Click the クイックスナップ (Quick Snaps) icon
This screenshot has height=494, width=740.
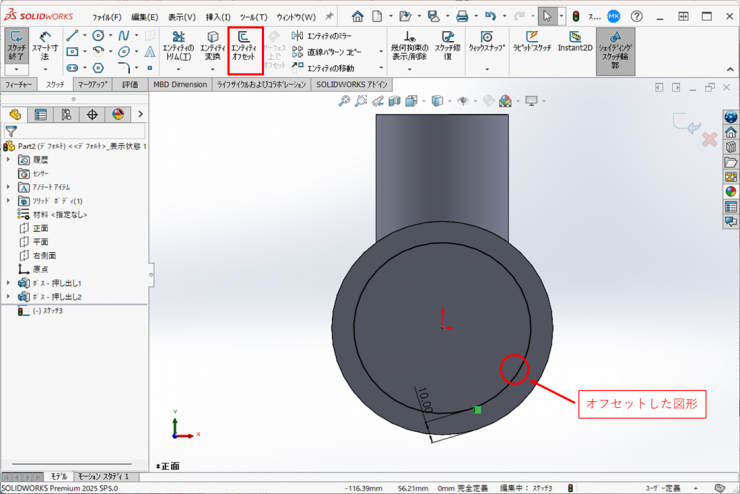tap(486, 42)
